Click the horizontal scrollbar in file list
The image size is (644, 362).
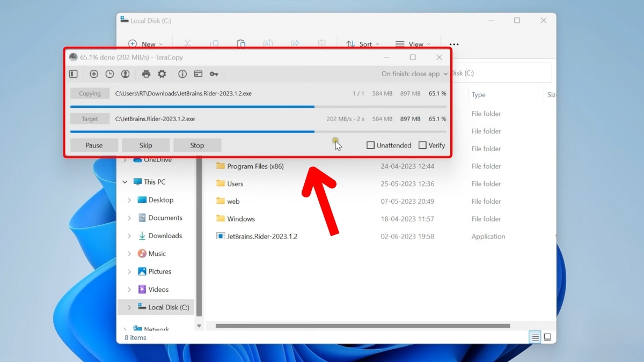point(363,326)
